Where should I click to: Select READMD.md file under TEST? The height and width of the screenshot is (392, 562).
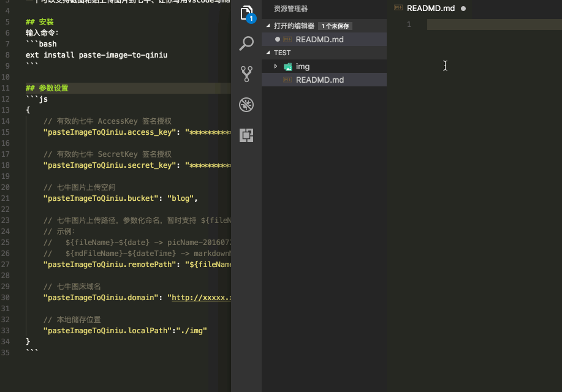tap(324, 80)
